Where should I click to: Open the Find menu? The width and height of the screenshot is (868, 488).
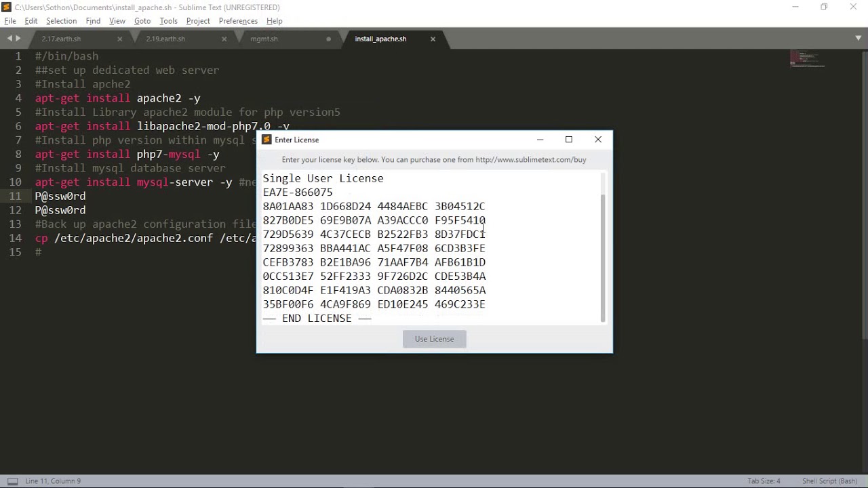pos(93,21)
